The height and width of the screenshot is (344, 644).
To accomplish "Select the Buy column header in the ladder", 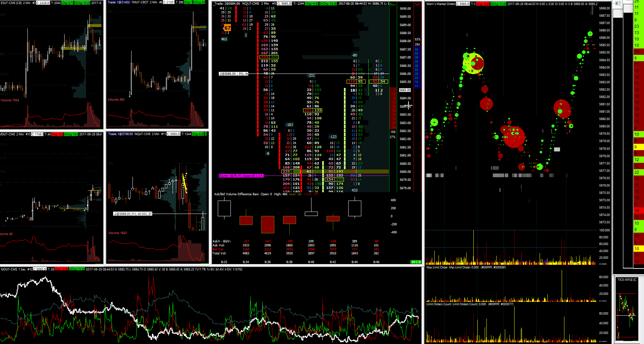I will click(393, 4).
